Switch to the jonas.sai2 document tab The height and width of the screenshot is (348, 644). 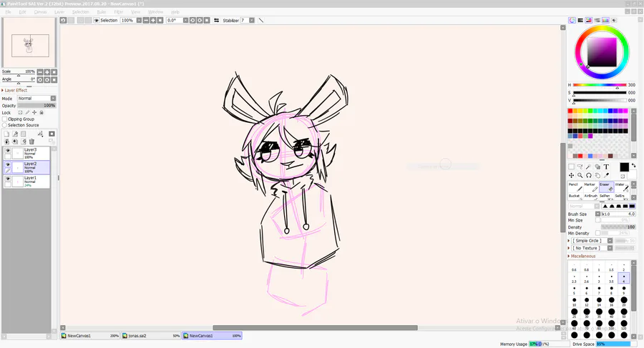point(152,336)
